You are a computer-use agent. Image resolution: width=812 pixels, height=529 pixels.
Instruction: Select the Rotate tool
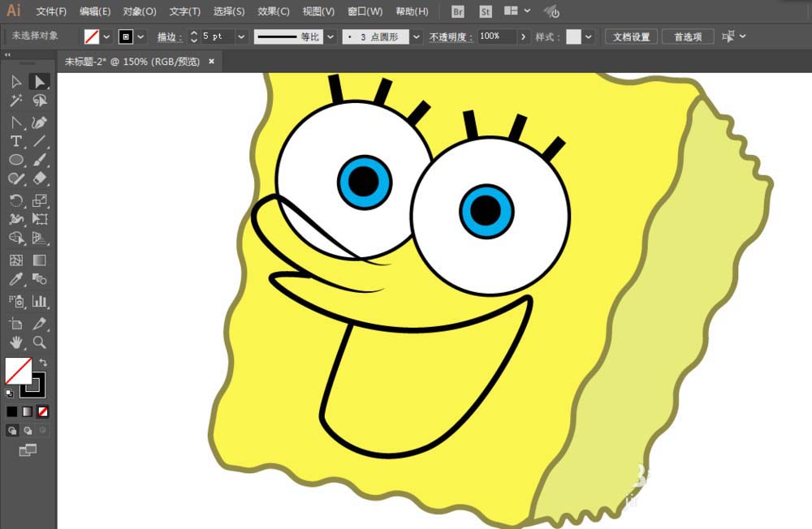15,200
